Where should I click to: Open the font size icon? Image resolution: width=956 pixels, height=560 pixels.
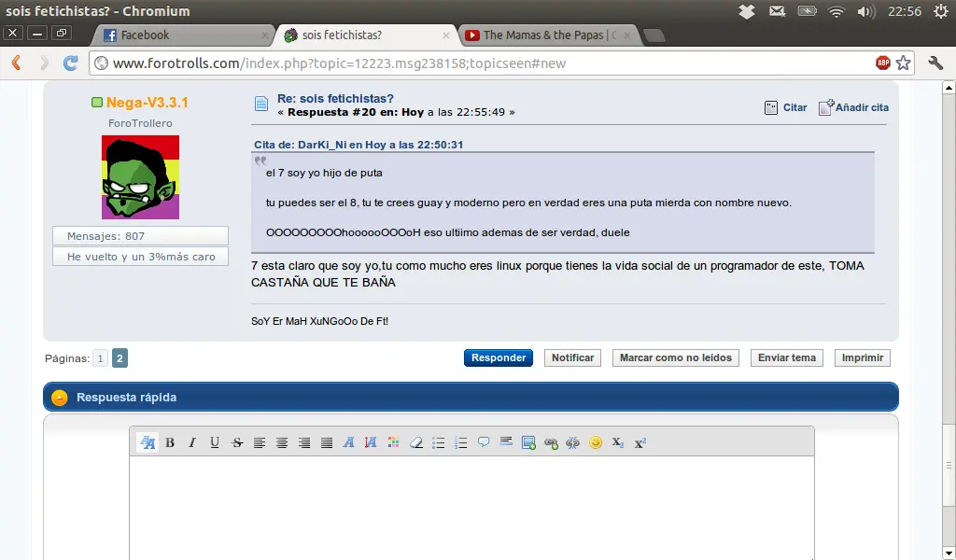[371, 443]
